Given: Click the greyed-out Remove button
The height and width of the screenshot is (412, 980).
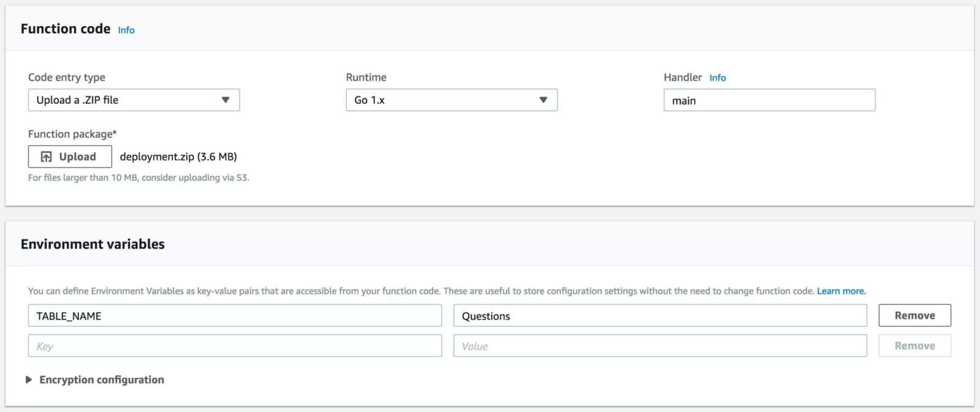Looking at the screenshot, I should point(914,346).
